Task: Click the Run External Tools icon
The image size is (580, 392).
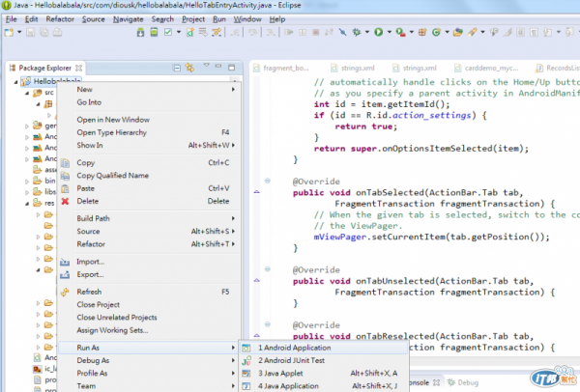Action: coord(400,33)
